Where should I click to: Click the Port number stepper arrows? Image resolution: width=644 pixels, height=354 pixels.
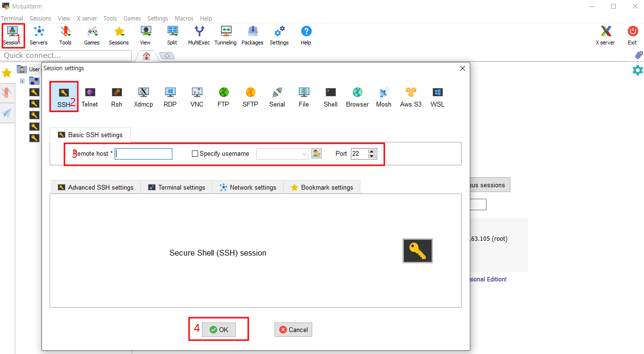click(x=372, y=154)
